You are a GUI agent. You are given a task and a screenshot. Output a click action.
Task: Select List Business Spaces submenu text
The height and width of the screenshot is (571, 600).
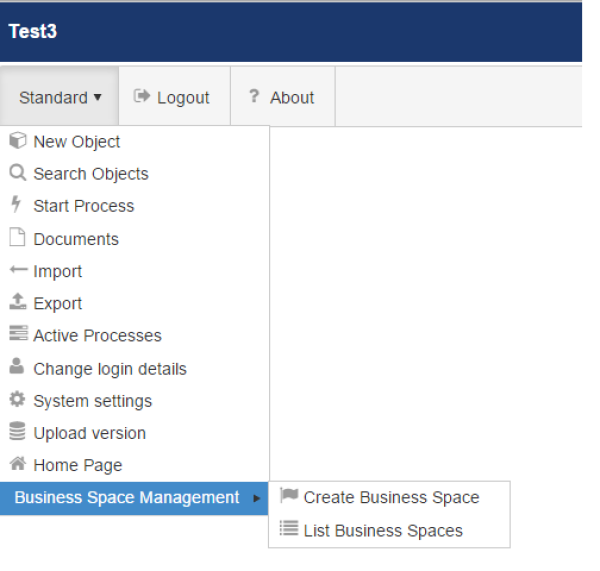tap(383, 530)
